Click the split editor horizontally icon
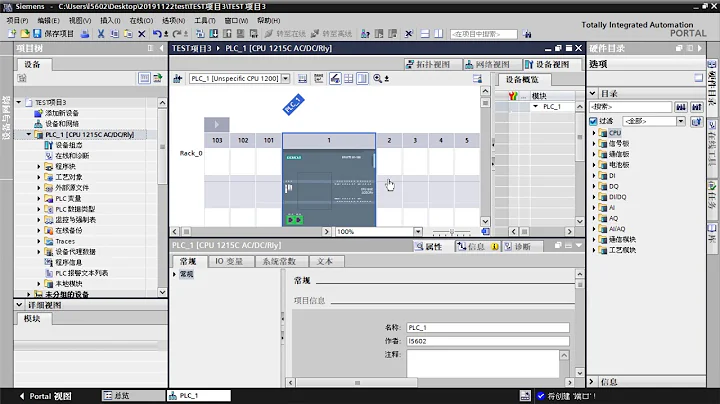 tap(425, 34)
